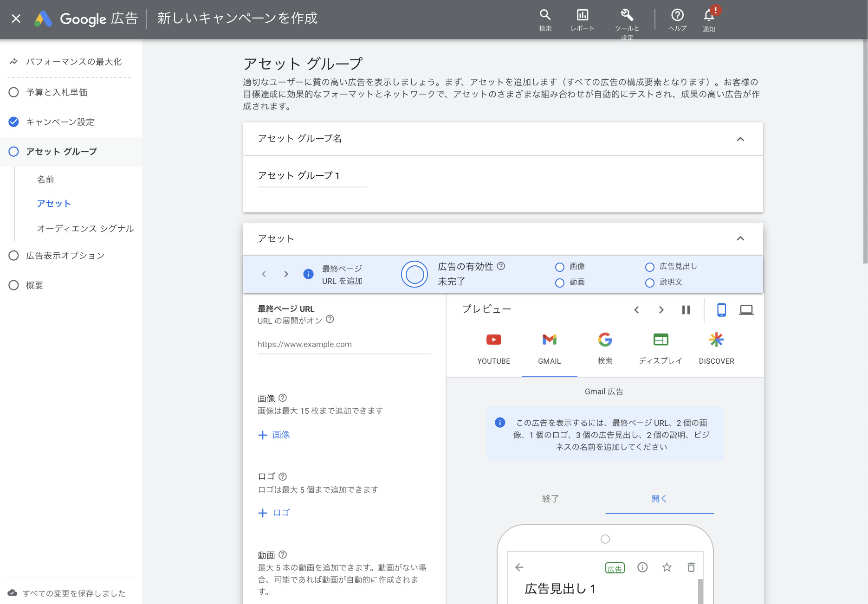
Task: Open the 通知 notifications bell
Action: [x=709, y=16]
